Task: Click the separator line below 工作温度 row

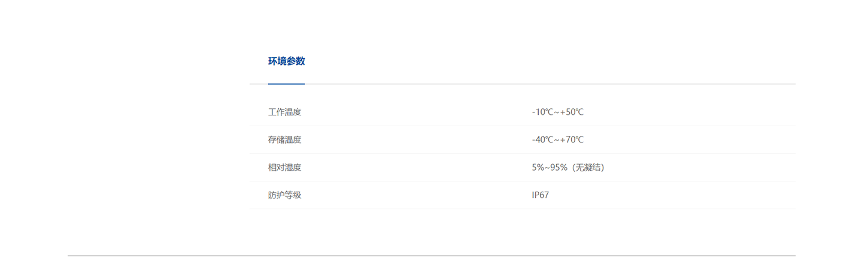Action: [x=522, y=126]
